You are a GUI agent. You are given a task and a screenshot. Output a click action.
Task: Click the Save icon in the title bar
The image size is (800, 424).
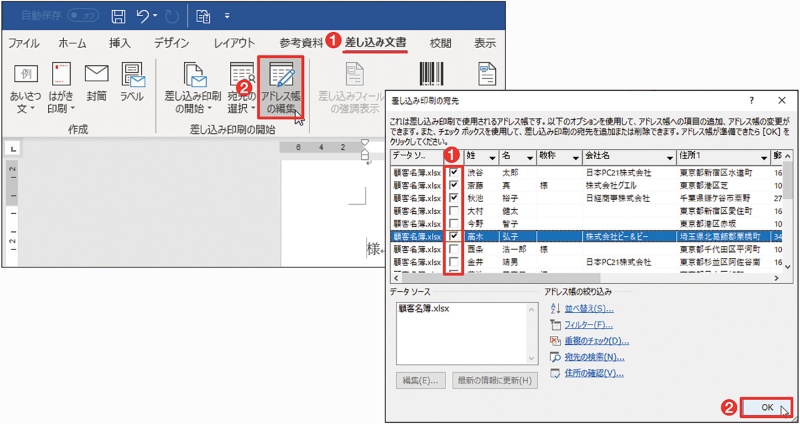click(x=118, y=16)
